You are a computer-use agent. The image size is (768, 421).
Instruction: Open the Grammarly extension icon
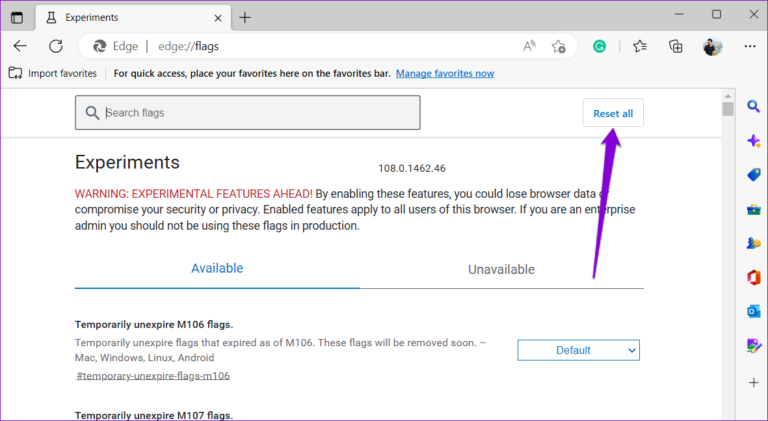[x=599, y=46]
